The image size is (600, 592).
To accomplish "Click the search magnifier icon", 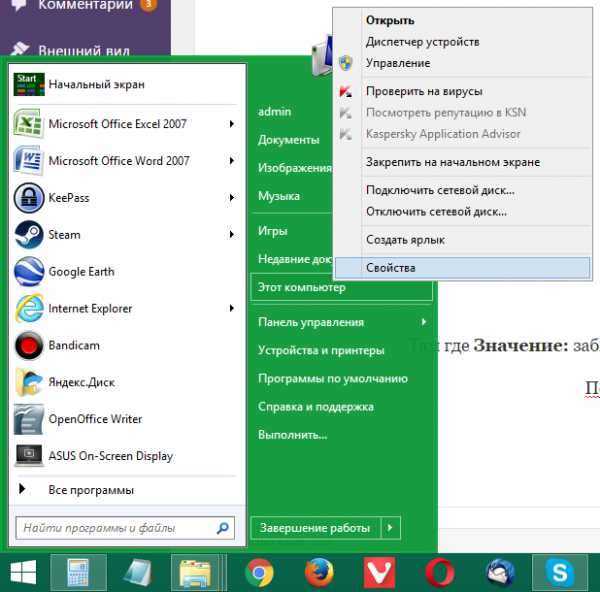I will [x=223, y=528].
